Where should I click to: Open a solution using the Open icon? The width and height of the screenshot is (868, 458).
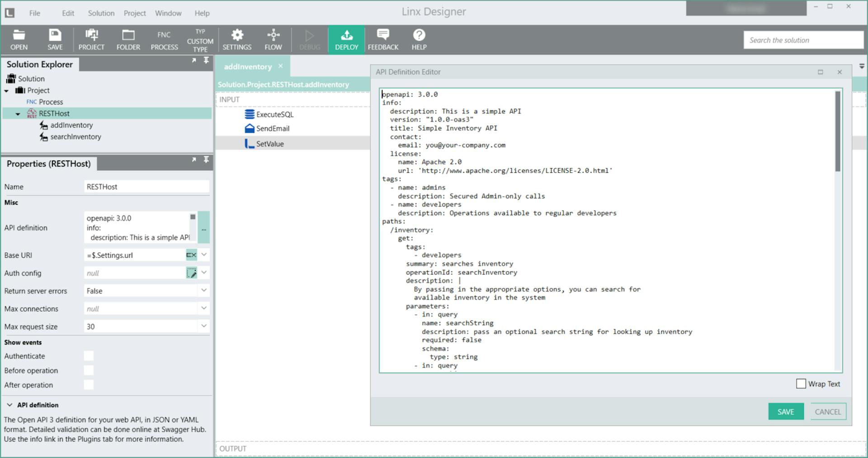click(x=19, y=39)
